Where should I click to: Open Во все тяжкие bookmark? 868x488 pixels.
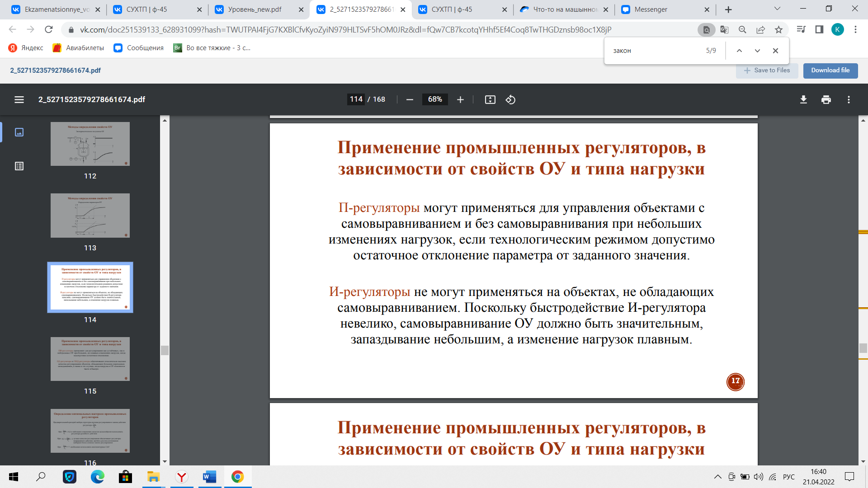[212, 48]
